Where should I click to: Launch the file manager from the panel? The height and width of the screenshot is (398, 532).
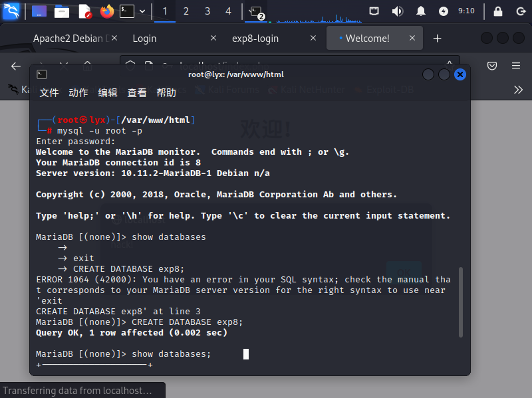[62, 11]
